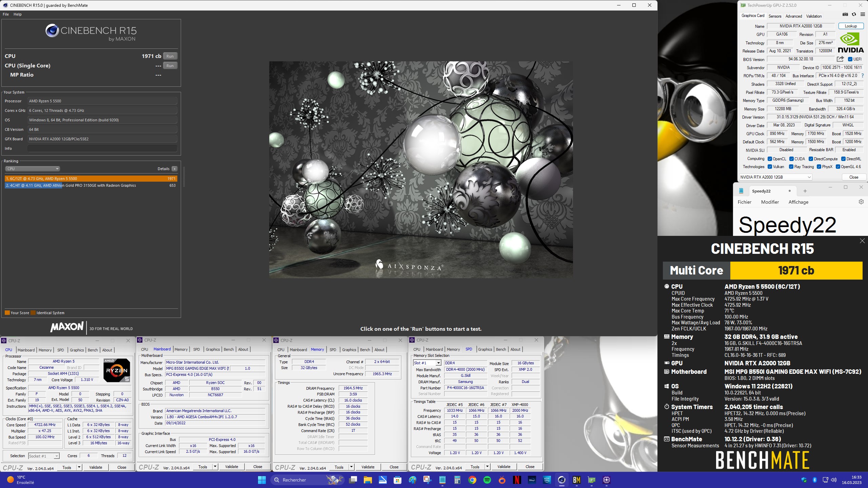This screenshot has width=868, height=488.
Task: Toggle the PhysX checkbox
Action: pos(819,167)
